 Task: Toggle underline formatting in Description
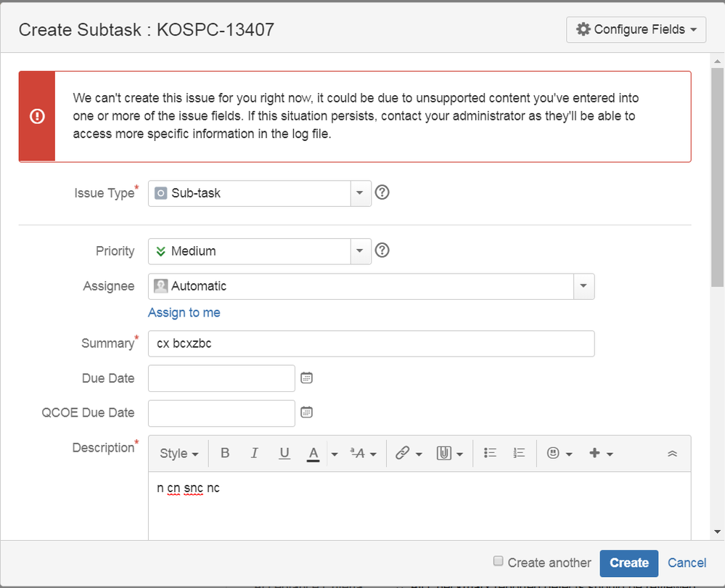click(284, 454)
